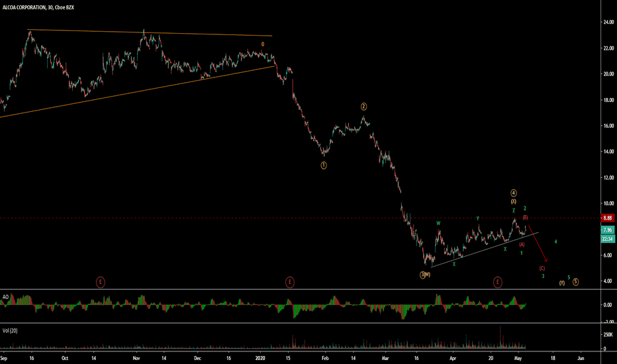Select the green W wave label
The width and height of the screenshot is (617, 364).
coord(438,223)
